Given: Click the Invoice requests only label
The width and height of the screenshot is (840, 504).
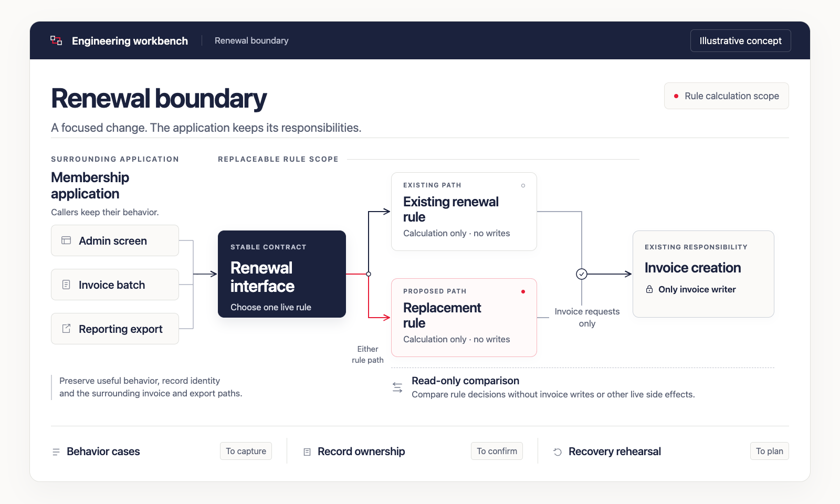Looking at the screenshot, I should (587, 318).
